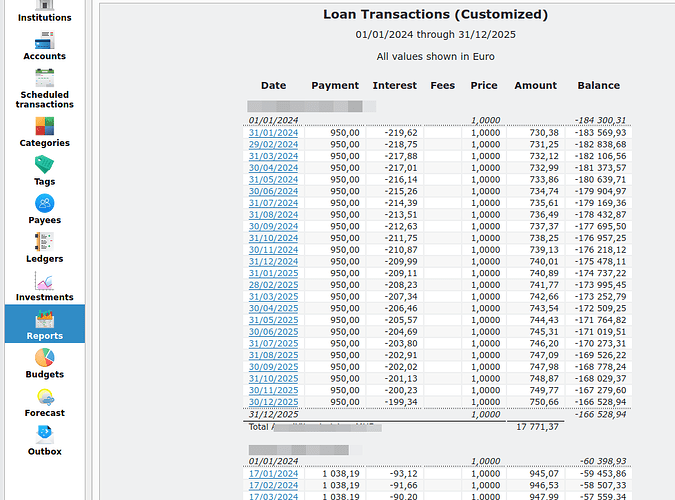The width and height of the screenshot is (675, 500).
Task: Open the 29/02/2024 transaction link
Action: point(273,145)
